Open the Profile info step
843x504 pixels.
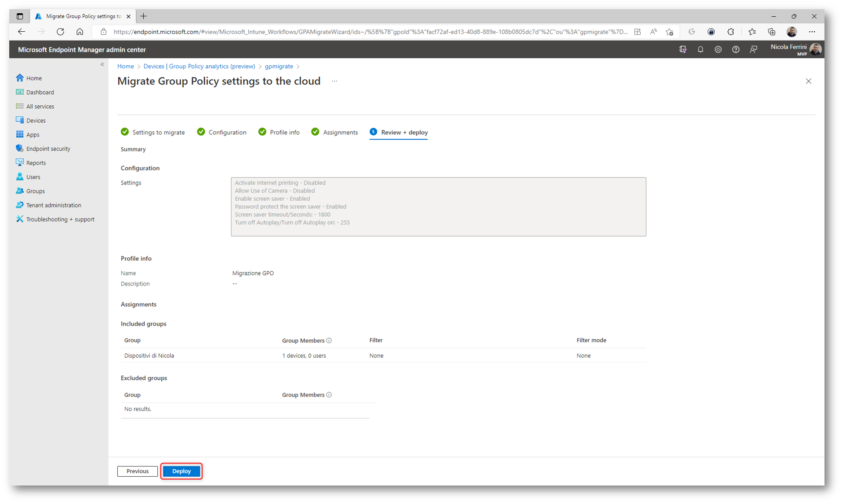coord(284,133)
